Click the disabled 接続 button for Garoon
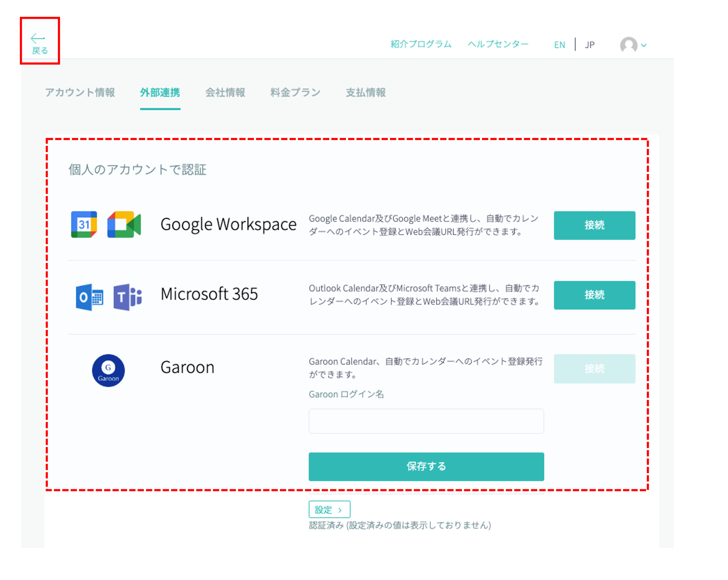The height and width of the screenshot is (580, 728). click(594, 369)
